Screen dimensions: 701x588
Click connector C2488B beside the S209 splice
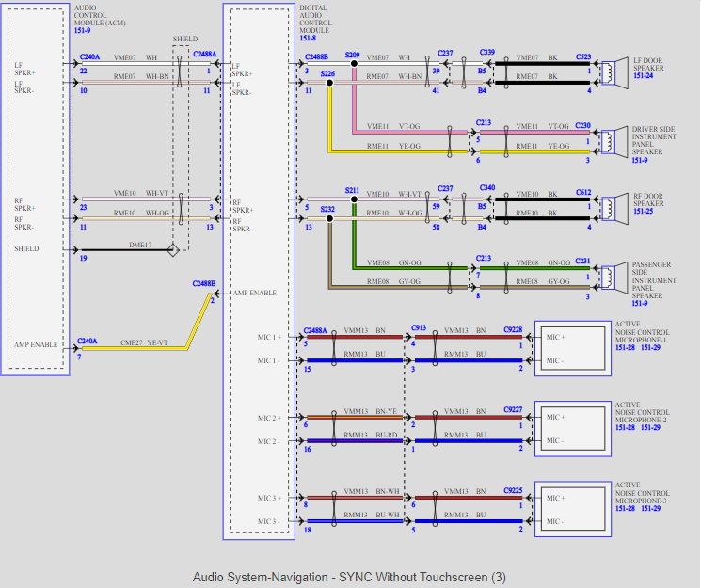coord(316,56)
